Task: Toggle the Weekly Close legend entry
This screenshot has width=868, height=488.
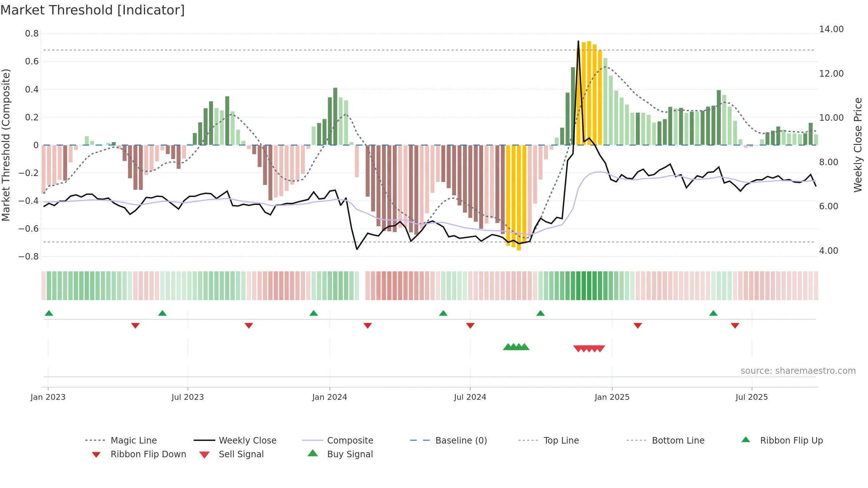Action: (235, 440)
